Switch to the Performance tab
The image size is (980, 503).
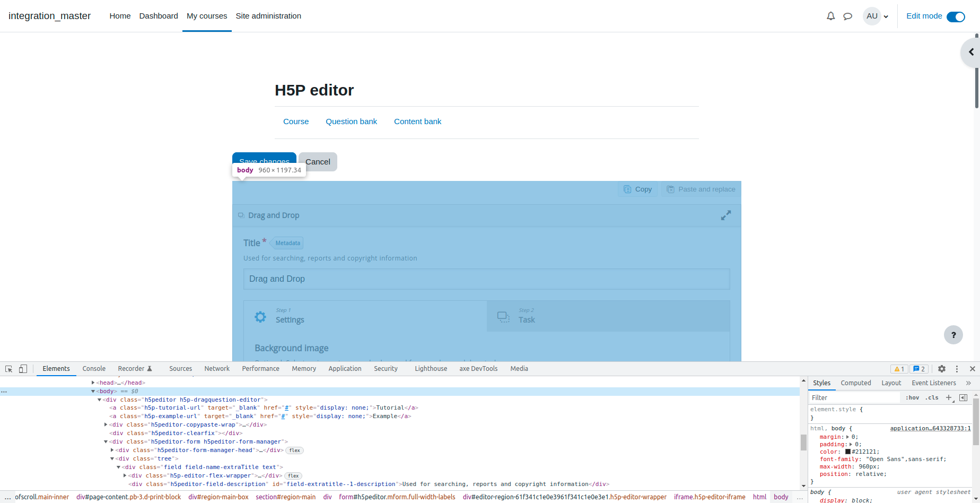pyautogui.click(x=260, y=369)
